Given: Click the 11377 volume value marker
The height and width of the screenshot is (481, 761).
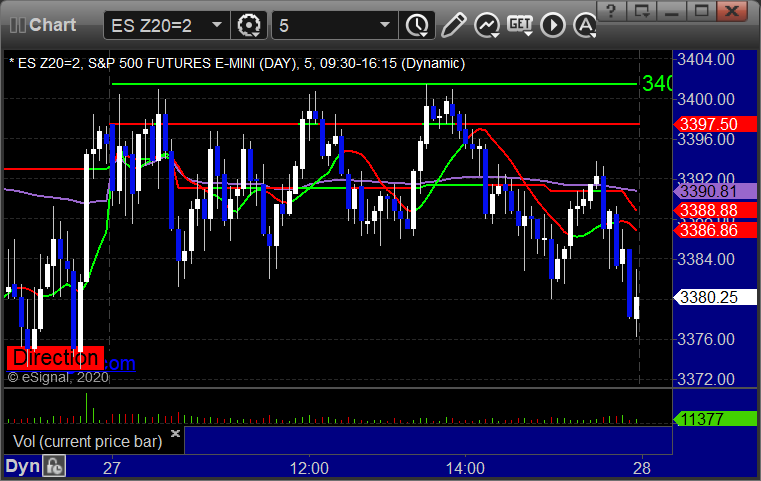Looking at the screenshot, I should point(715,418).
